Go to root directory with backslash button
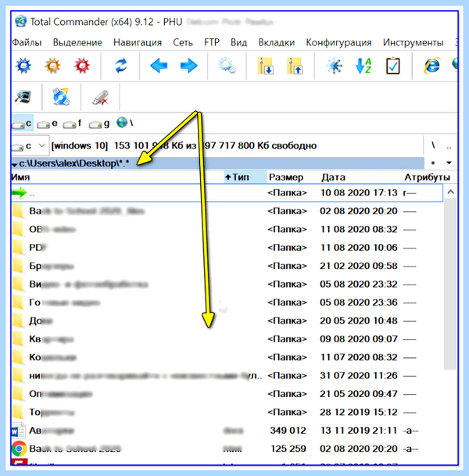The height and width of the screenshot is (476, 469). pos(433,145)
